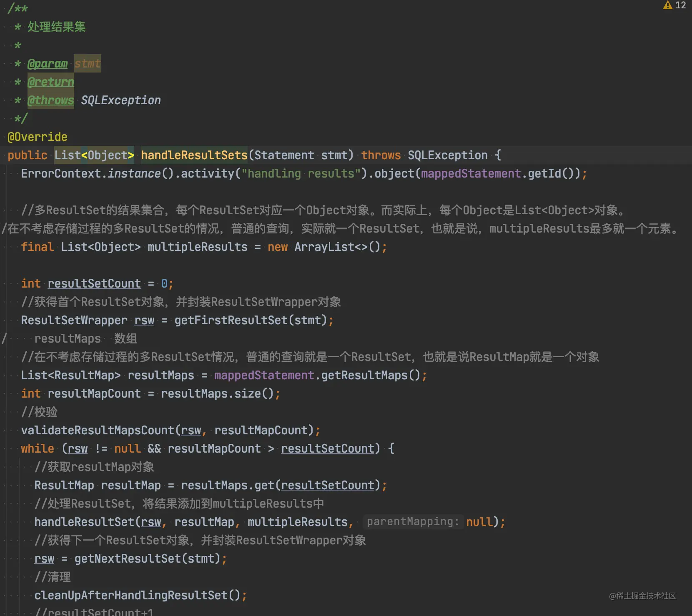Click the validateResultMapsCount method call
692x616 pixels.
click(98, 430)
